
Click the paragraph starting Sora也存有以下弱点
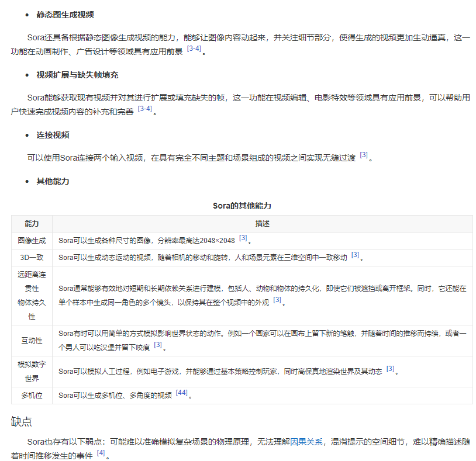click(x=240, y=449)
